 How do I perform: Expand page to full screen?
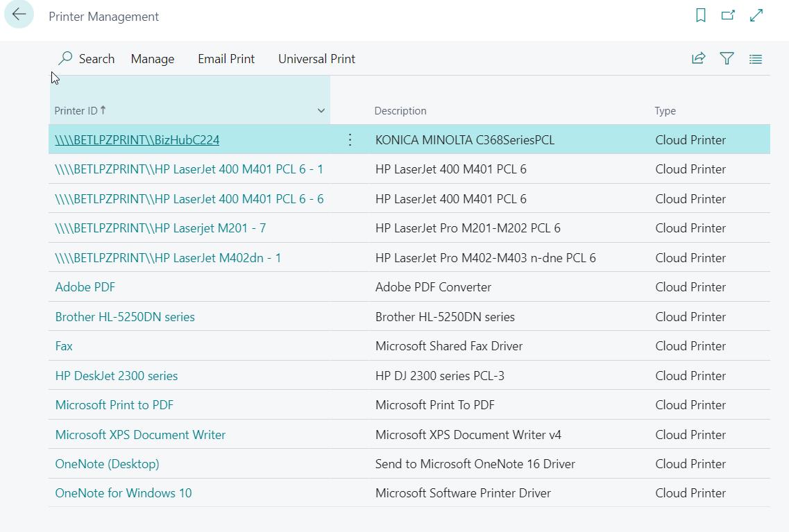pos(756,15)
